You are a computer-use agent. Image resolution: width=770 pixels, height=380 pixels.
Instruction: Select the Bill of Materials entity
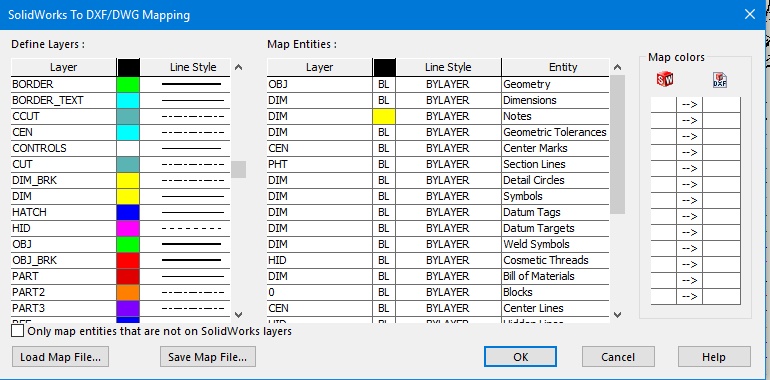click(555, 276)
